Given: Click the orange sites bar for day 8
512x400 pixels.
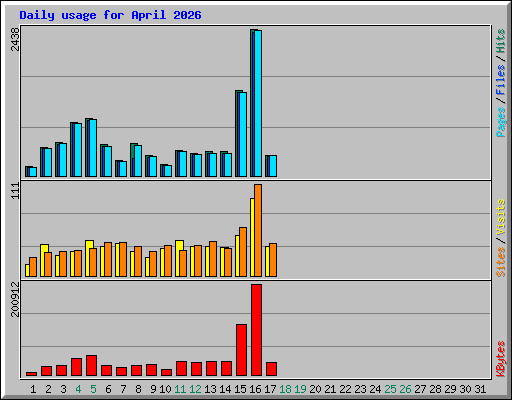Looking at the screenshot, I should point(138,262).
